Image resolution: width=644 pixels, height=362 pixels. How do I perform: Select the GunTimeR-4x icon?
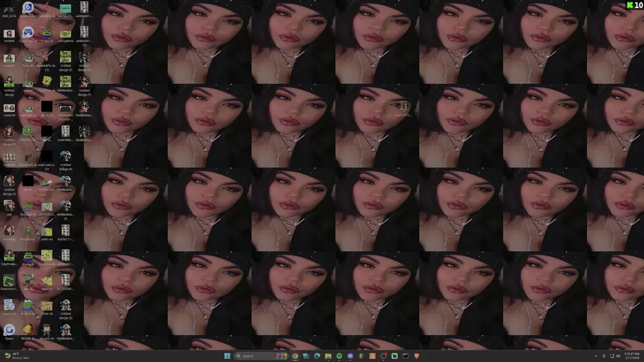pos(28,159)
